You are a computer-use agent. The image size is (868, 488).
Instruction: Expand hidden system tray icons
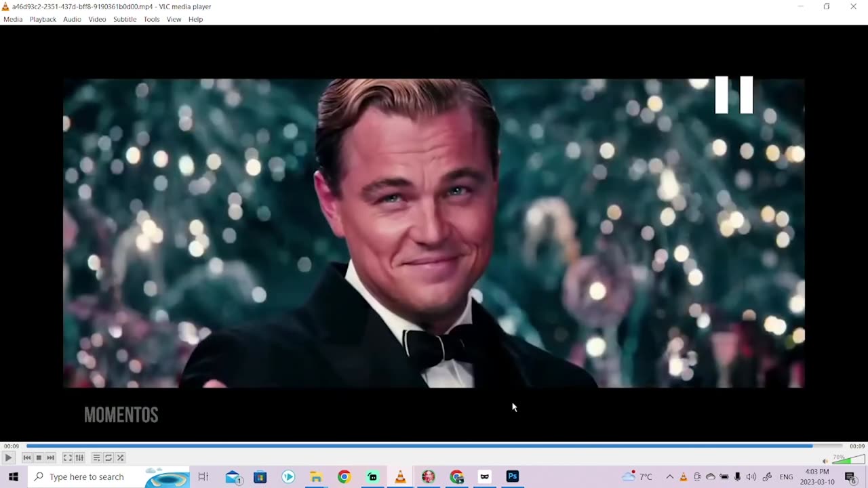pyautogui.click(x=670, y=477)
